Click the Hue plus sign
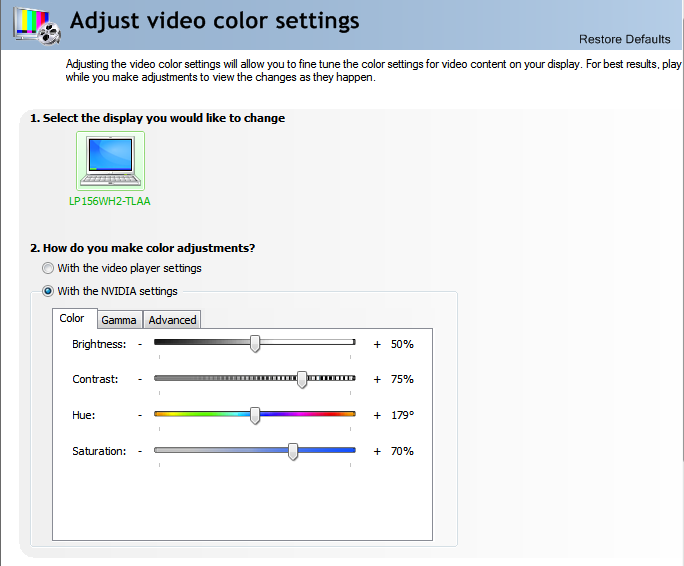 (x=377, y=415)
